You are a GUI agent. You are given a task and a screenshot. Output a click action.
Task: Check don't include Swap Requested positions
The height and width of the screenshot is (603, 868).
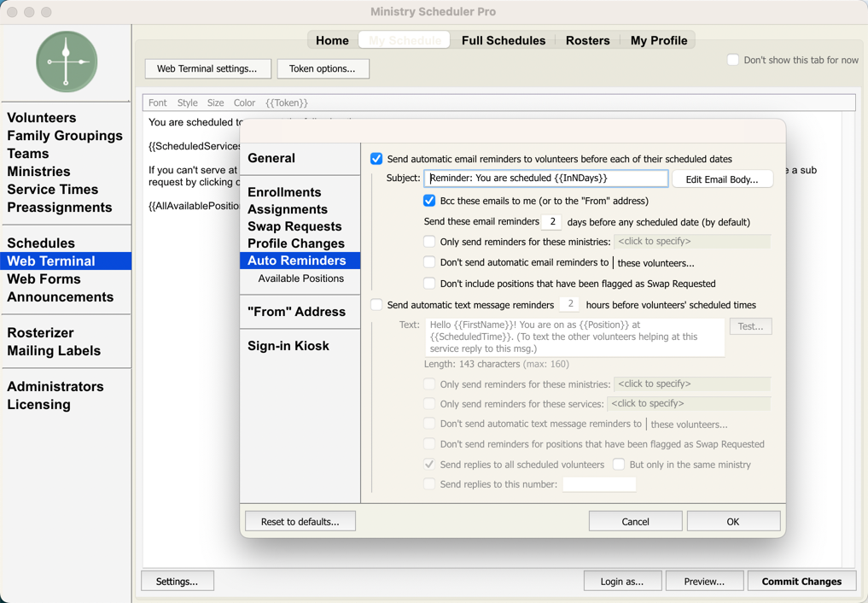pos(429,284)
